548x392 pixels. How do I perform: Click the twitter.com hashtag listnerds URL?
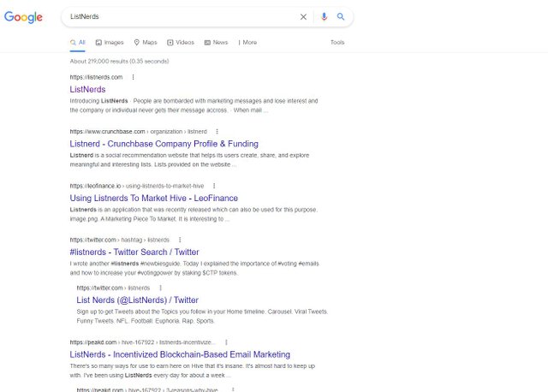pyautogui.click(x=120, y=240)
